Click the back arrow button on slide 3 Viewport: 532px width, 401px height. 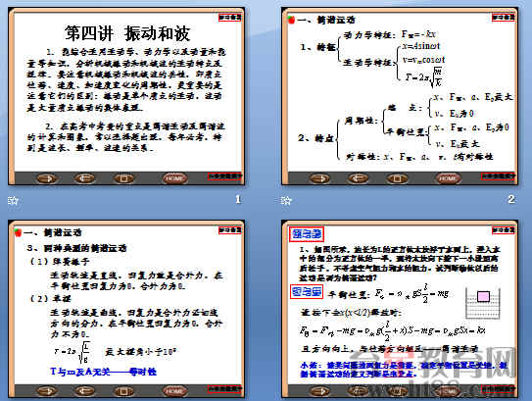click(x=85, y=391)
